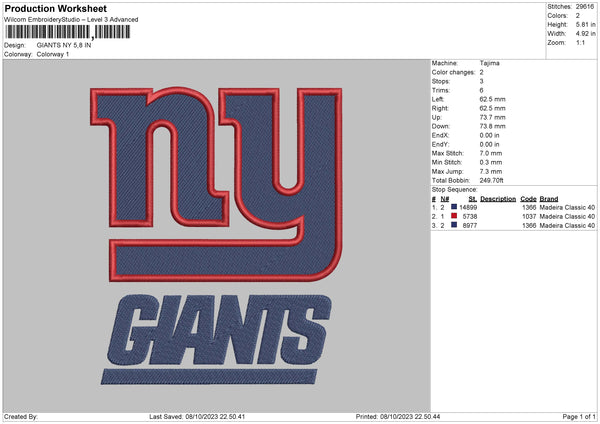Screen dimensions: 600x424
Task: Click the Machine value 'Tajima'
Action: [489, 63]
